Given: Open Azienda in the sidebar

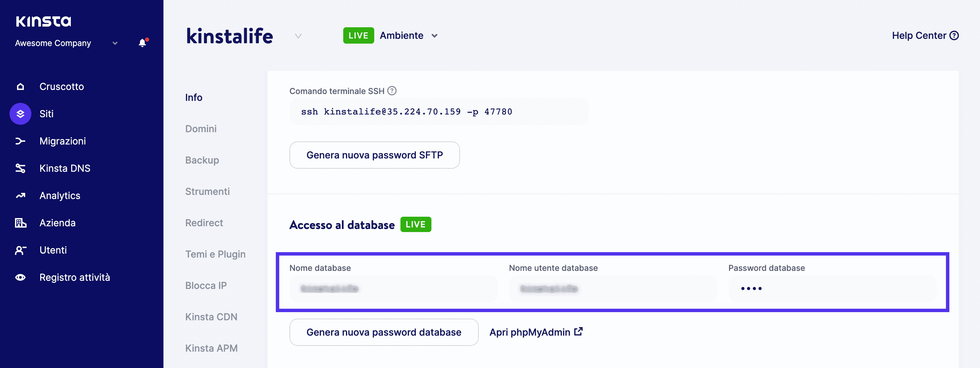Looking at the screenshot, I should 58,223.
